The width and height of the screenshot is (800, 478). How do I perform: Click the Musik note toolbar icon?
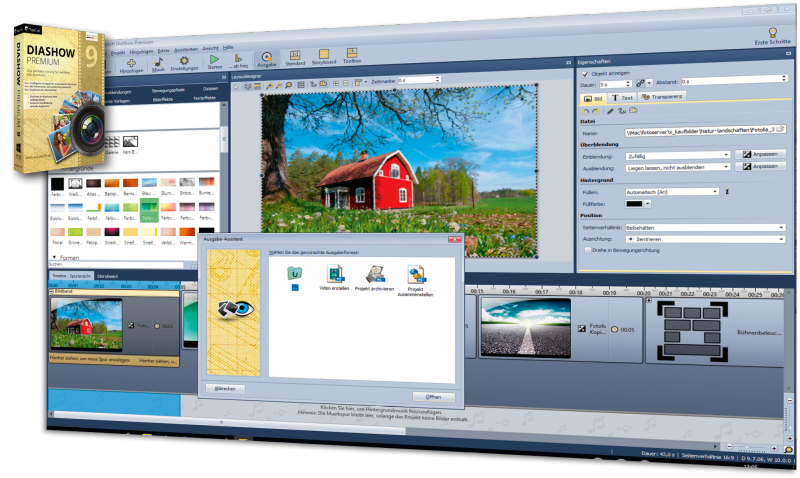[x=158, y=65]
